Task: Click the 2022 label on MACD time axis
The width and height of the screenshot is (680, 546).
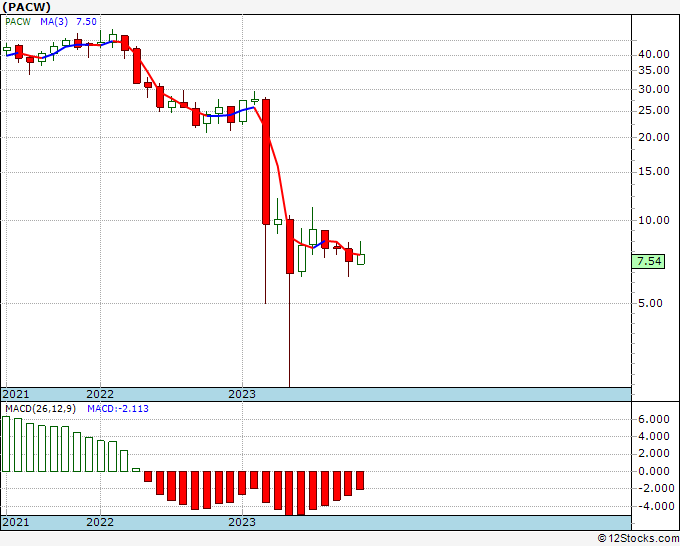Action: click(100, 522)
